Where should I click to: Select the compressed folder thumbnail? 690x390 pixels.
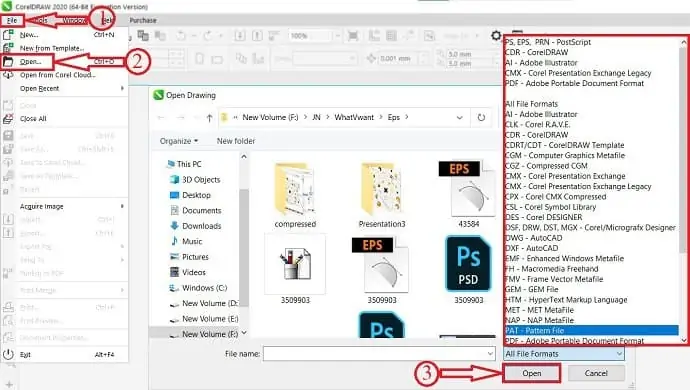click(295, 195)
